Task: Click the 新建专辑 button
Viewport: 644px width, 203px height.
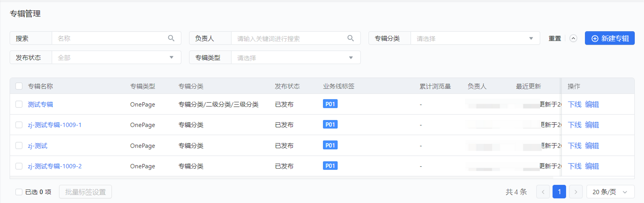Action: 609,38
